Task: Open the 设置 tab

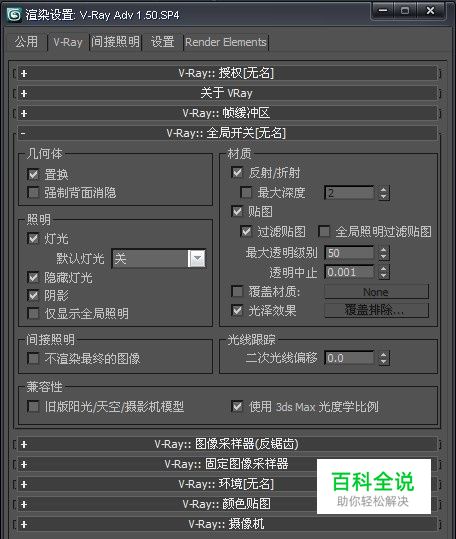Action: 163,42
